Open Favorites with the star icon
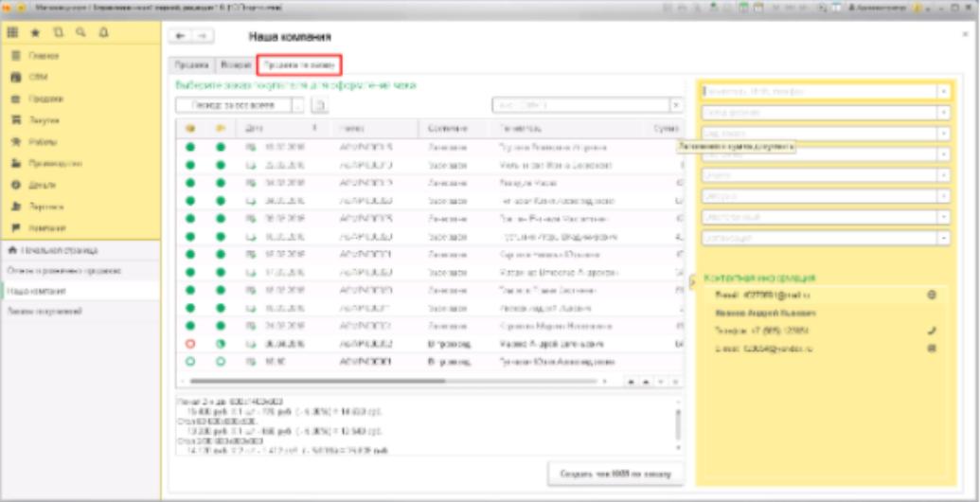Image resolution: width=980 pixels, height=502 pixels. click(x=35, y=32)
